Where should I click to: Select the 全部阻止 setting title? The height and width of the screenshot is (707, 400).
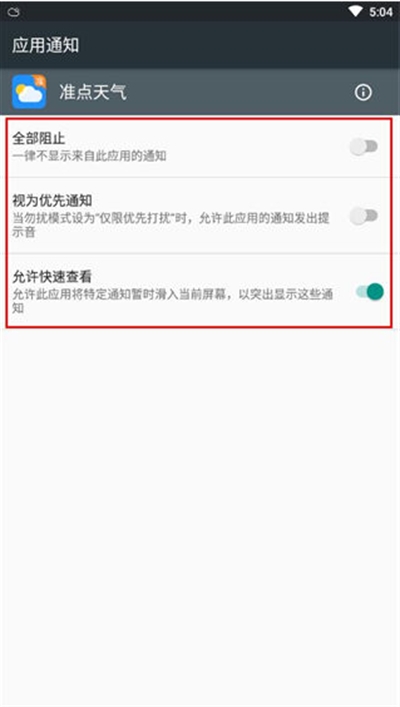(39, 138)
